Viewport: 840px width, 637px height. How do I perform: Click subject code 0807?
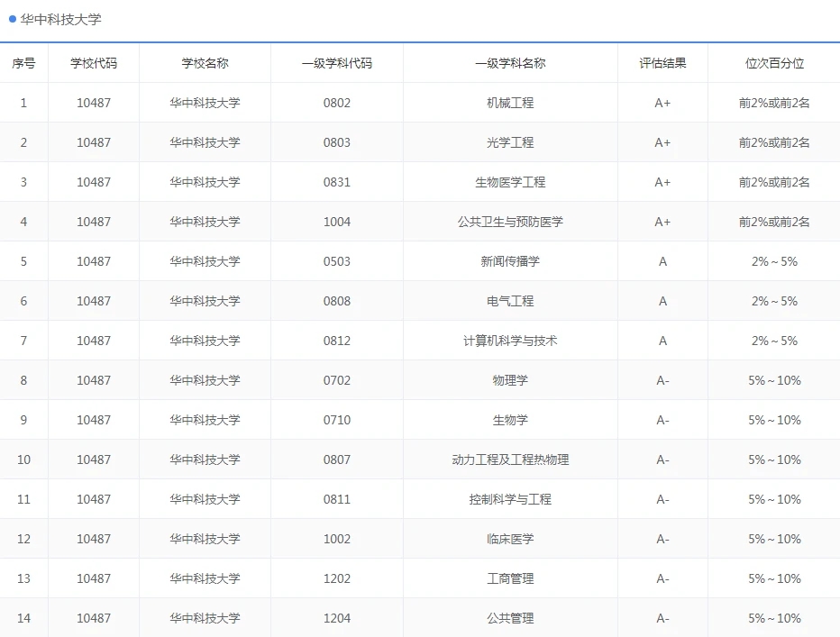coord(337,460)
